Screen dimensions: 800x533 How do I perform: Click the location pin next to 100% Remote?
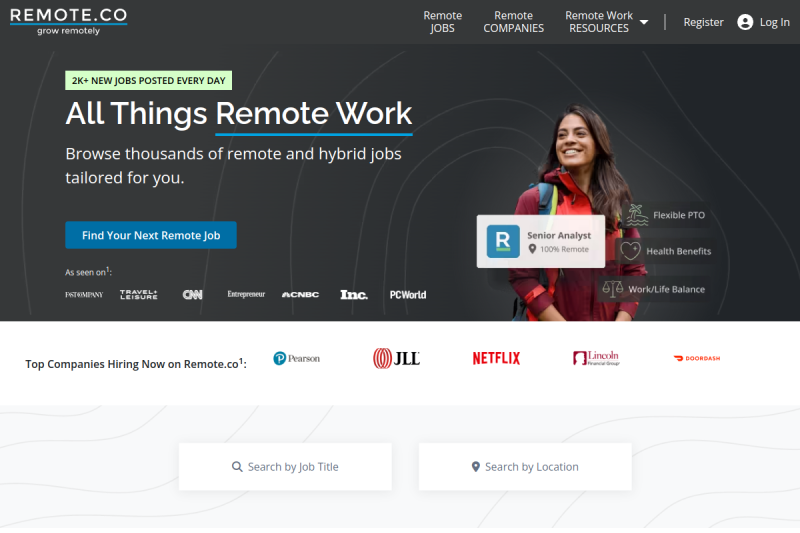coord(532,249)
